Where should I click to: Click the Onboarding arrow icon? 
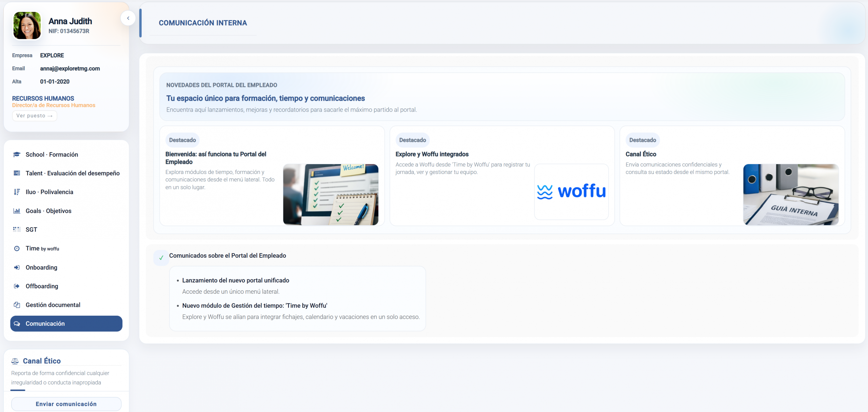click(17, 268)
